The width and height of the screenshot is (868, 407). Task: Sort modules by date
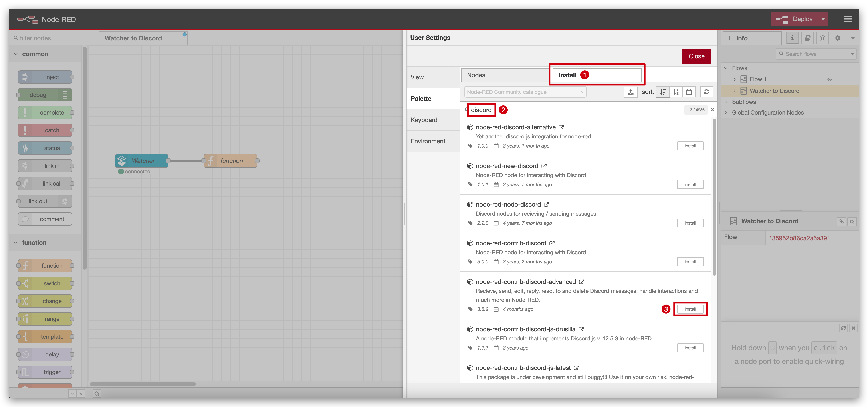point(689,92)
